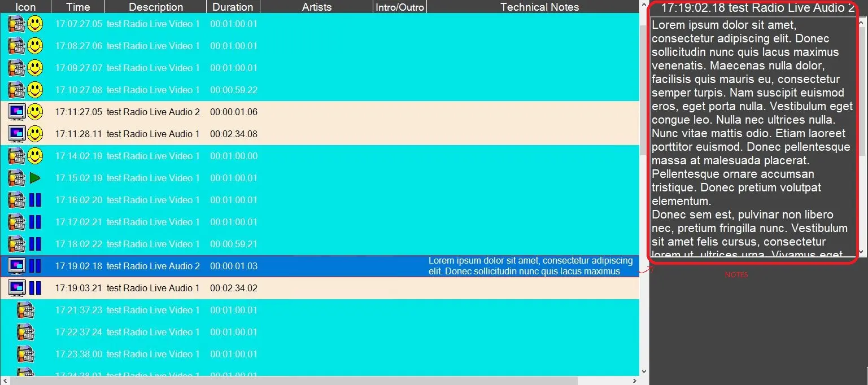The width and height of the screenshot is (868, 385).
Task: Click the smiley face in the 17:11:28.11 row
Action: [35, 134]
